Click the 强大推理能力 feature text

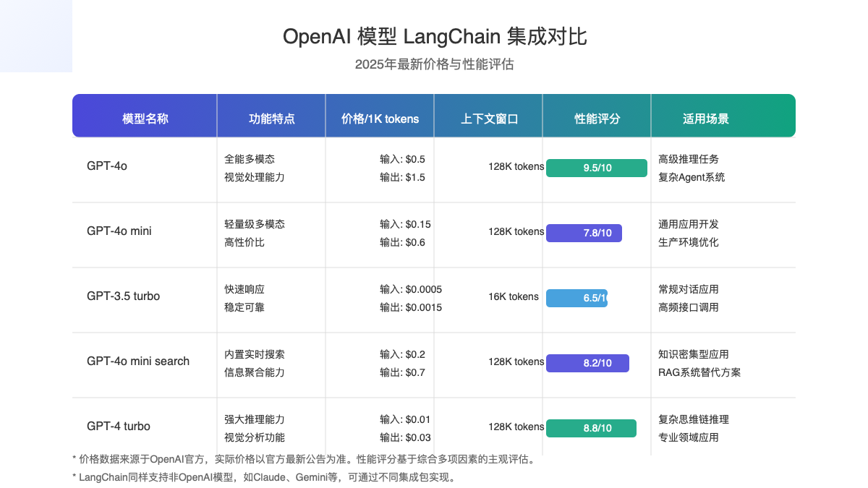[255, 419]
